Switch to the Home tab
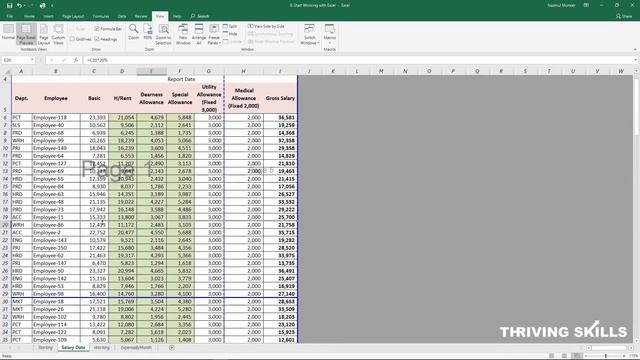 (29, 16)
